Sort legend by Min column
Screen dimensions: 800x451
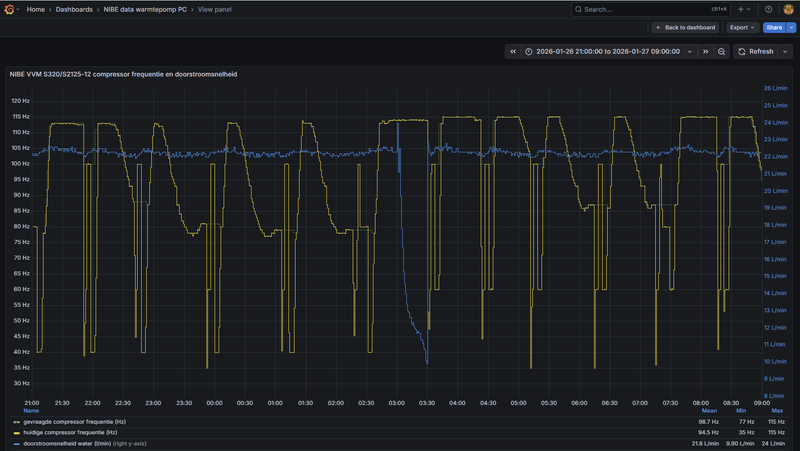click(741, 411)
